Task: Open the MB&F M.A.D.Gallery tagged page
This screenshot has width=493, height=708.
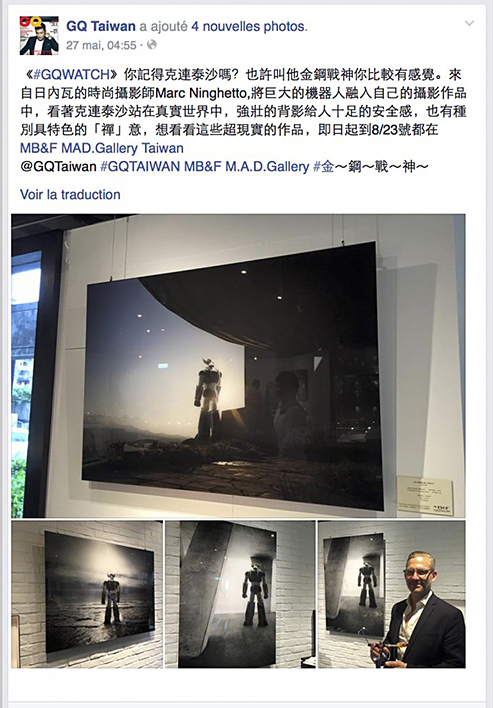Action: [246, 167]
